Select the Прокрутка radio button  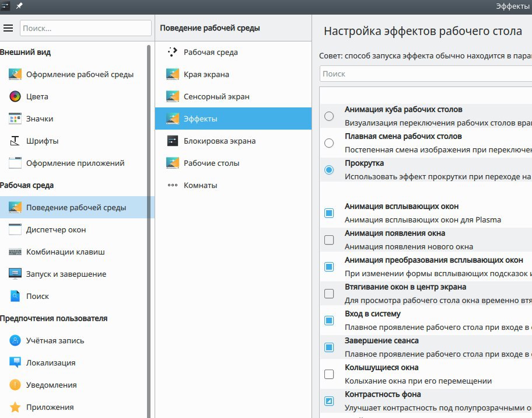coord(329,170)
